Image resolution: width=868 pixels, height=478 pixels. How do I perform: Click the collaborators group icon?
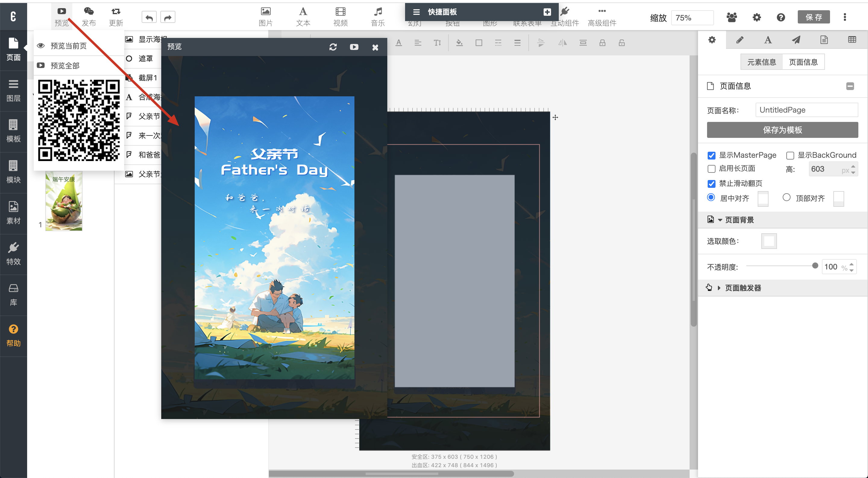tap(731, 17)
